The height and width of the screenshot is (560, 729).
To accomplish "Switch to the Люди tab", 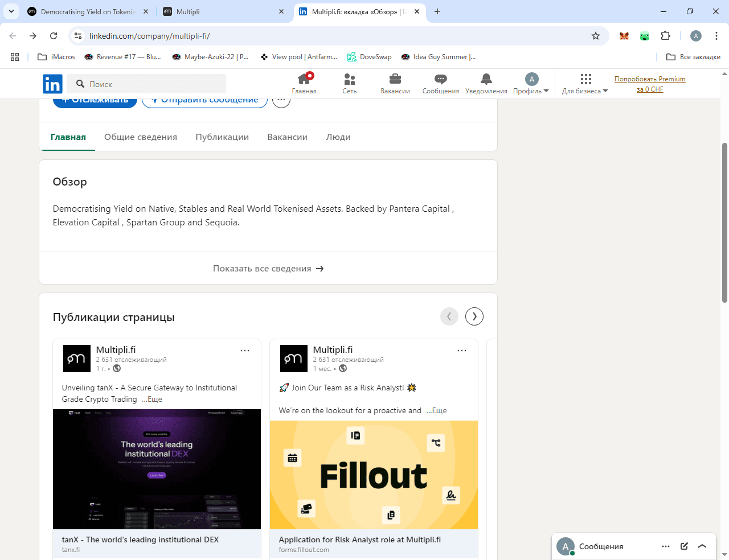I will [338, 137].
